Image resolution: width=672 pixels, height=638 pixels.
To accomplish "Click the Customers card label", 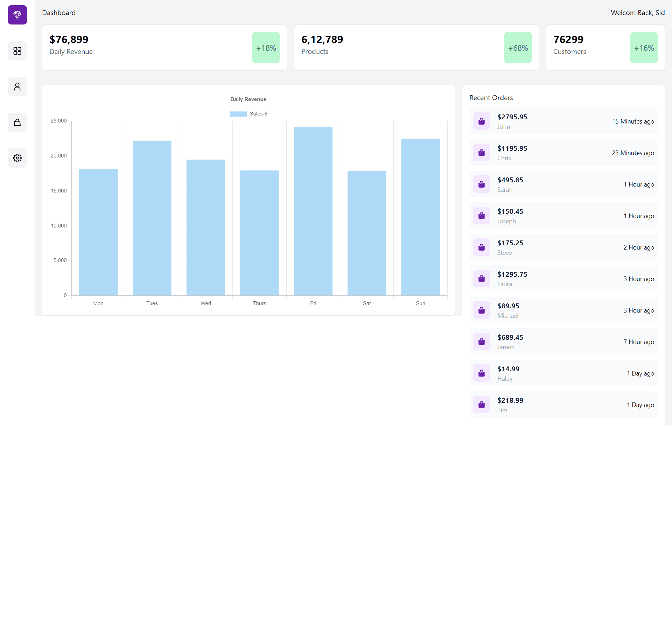I will coord(569,51).
